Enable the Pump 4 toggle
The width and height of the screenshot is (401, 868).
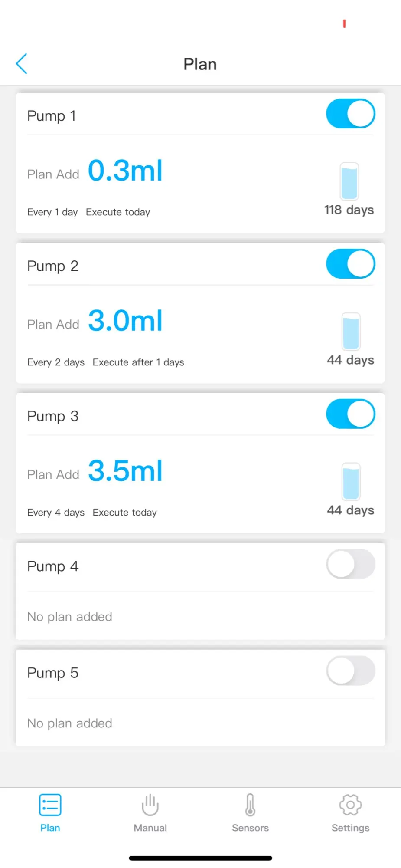point(350,564)
